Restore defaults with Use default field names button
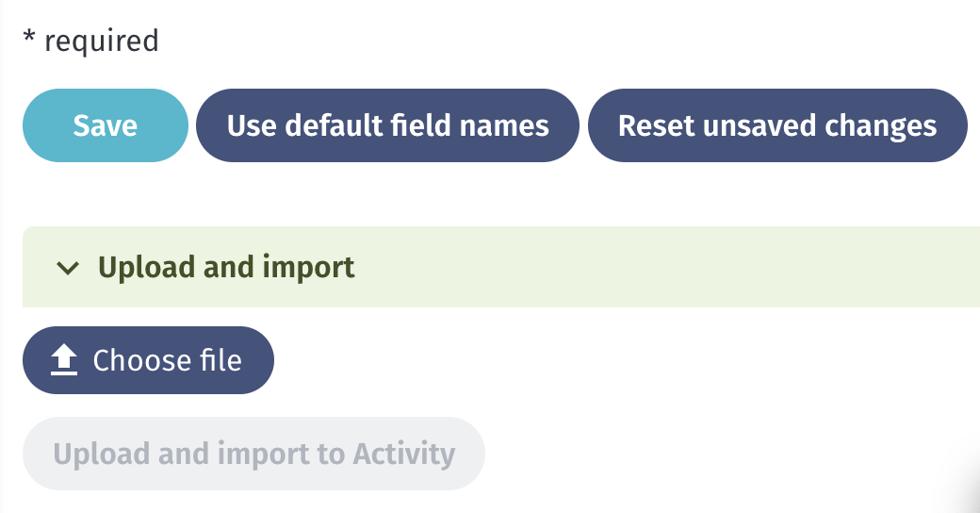Viewport: 980px width, 513px height. coord(387,125)
